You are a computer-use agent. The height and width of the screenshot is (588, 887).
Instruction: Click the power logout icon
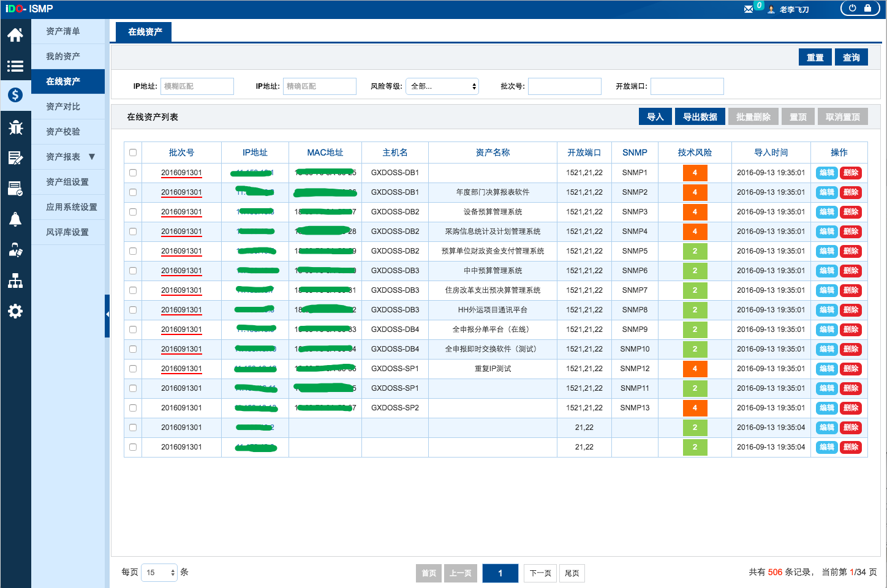click(x=853, y=9)
